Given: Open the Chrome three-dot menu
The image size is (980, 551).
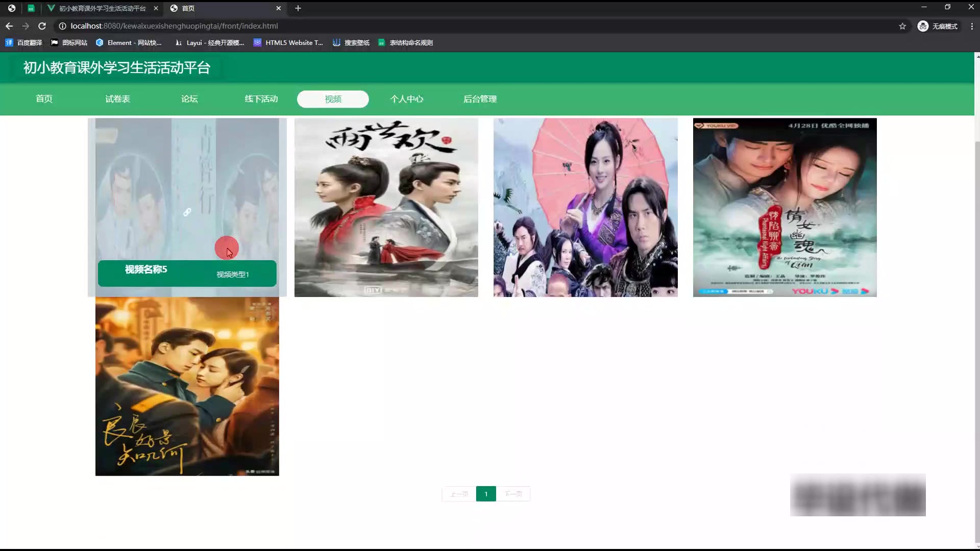Looking at the screenshot, I should point(972,26).
